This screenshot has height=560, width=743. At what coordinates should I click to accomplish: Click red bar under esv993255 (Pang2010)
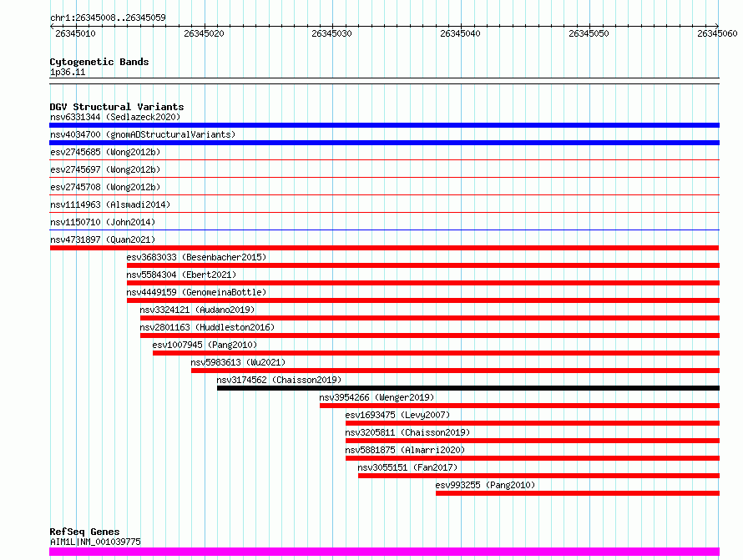(x=578, y=493)
